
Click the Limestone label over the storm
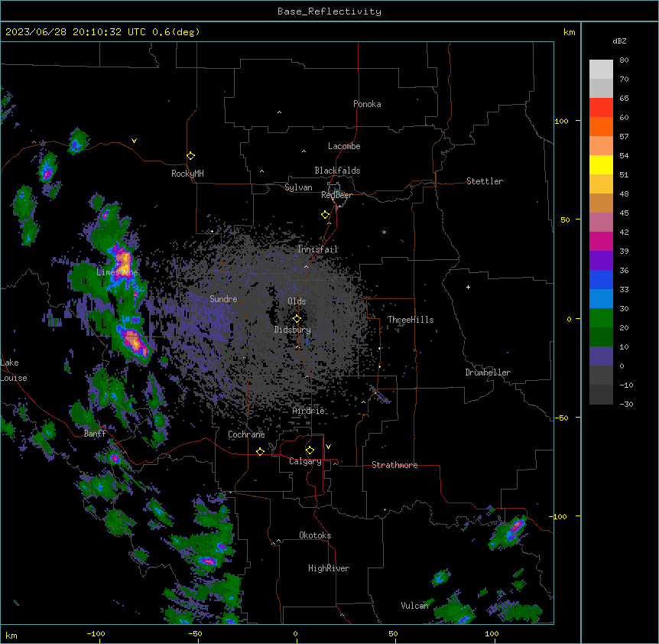coord(117,272)
